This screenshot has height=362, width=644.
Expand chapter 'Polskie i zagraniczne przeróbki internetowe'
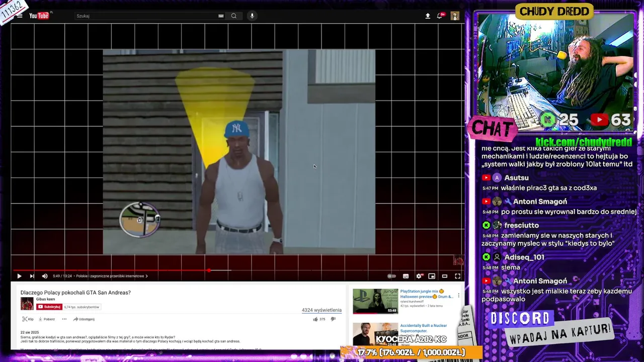point(112,276)
